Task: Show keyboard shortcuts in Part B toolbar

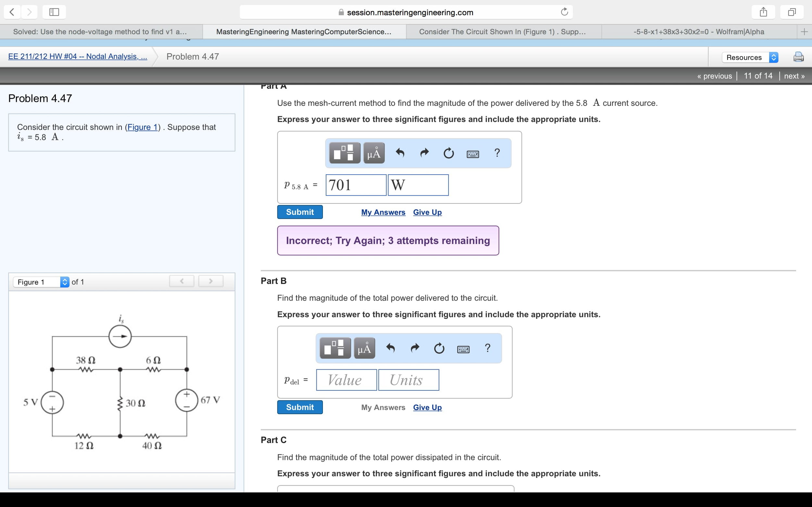Action: click(x=463, y=349)
